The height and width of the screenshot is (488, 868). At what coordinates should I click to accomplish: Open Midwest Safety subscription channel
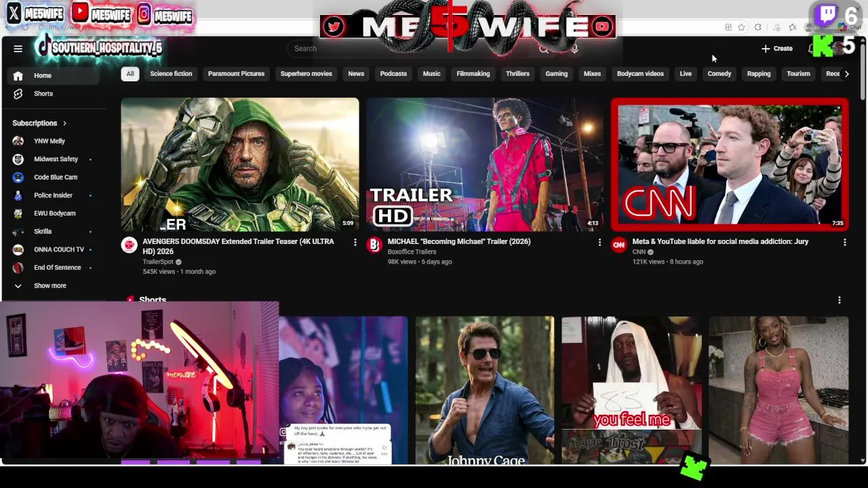click(x=56, y=159)
